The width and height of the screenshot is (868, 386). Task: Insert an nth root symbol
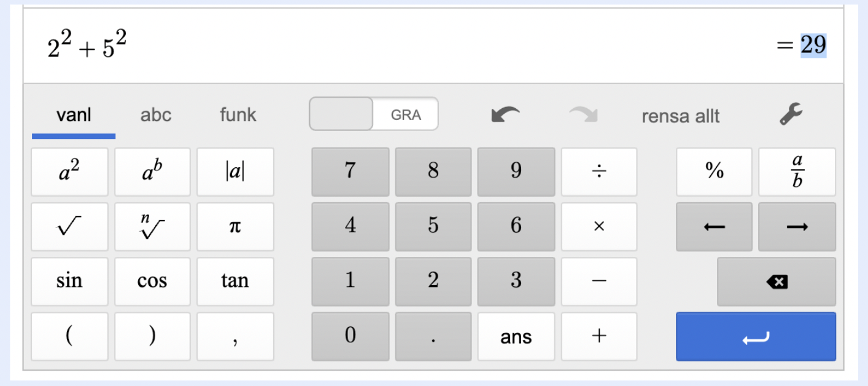click(152, 227)
